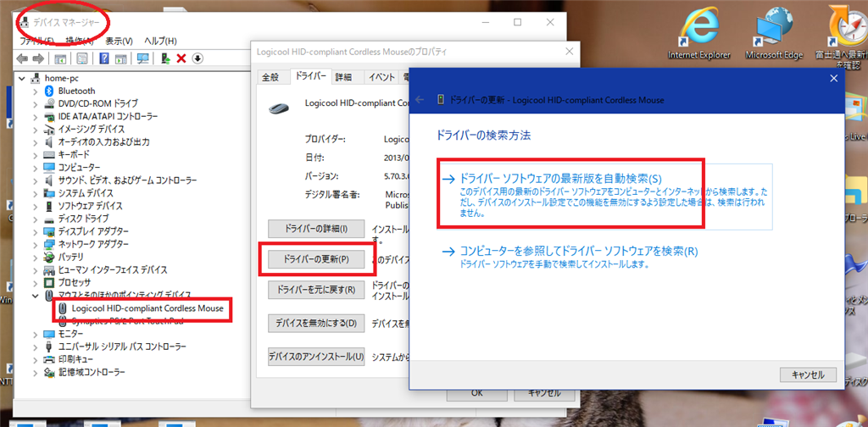Click OK in the mouse properties dialog
The width and height of the screenshot is (868, 427).
(477, 393)
